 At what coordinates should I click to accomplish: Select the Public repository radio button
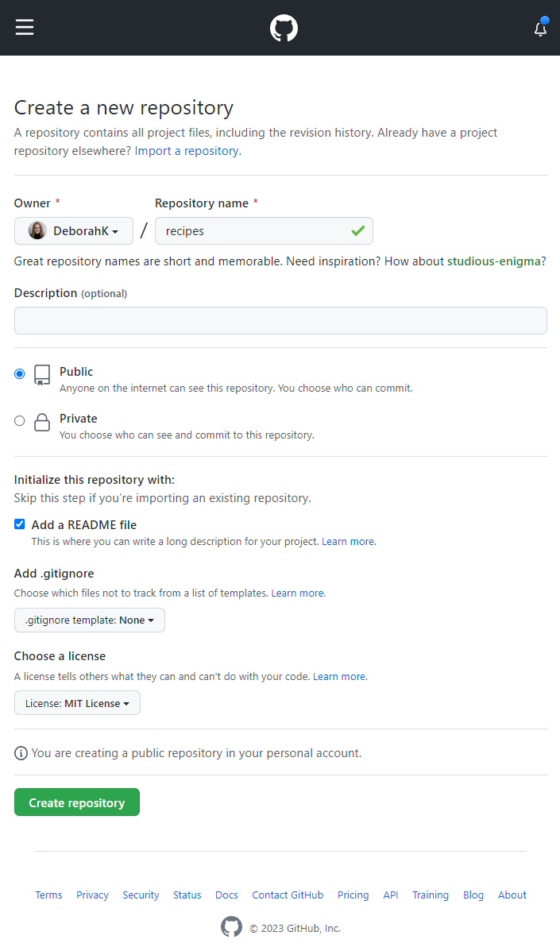[19, 373]
